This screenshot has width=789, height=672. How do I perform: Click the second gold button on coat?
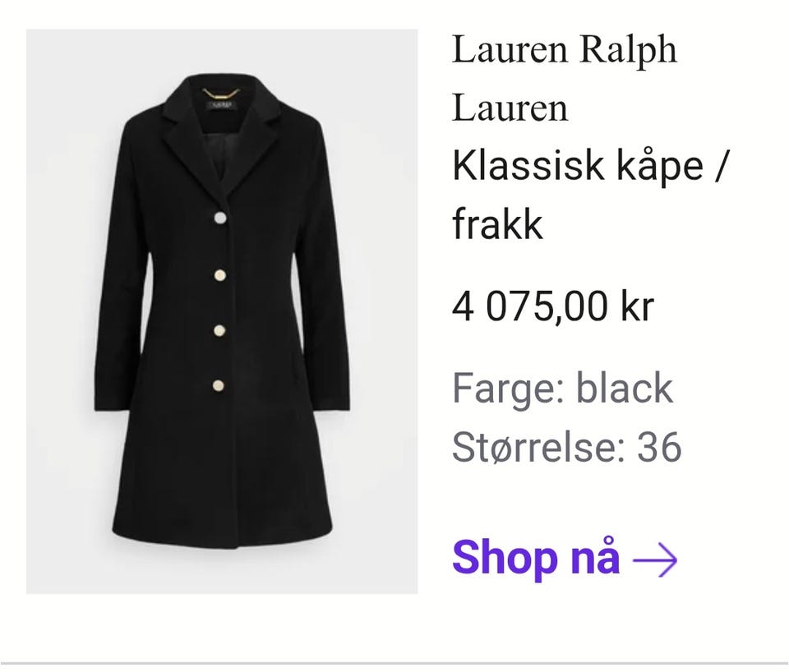point(220,275)
